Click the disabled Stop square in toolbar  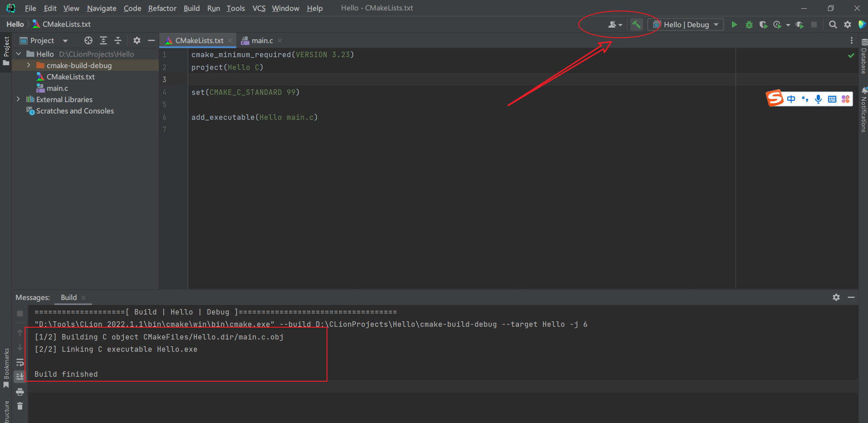point(814,25)
